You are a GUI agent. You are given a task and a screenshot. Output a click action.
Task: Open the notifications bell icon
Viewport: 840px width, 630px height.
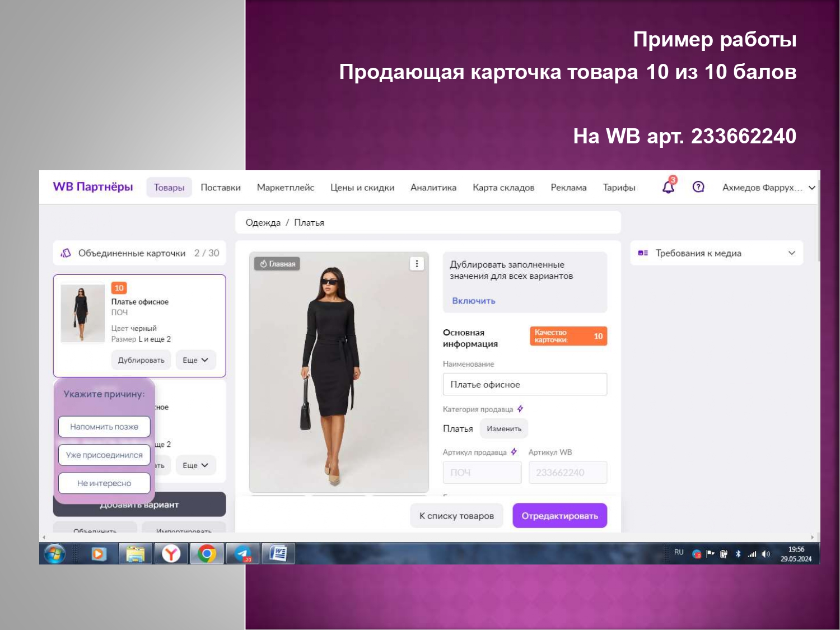point(669,186)
